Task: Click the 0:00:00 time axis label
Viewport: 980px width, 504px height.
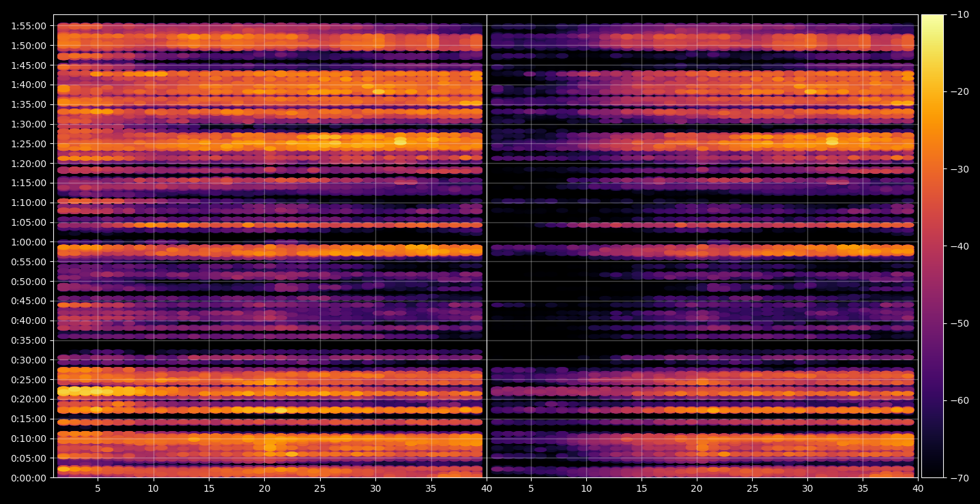Action: 29,478
